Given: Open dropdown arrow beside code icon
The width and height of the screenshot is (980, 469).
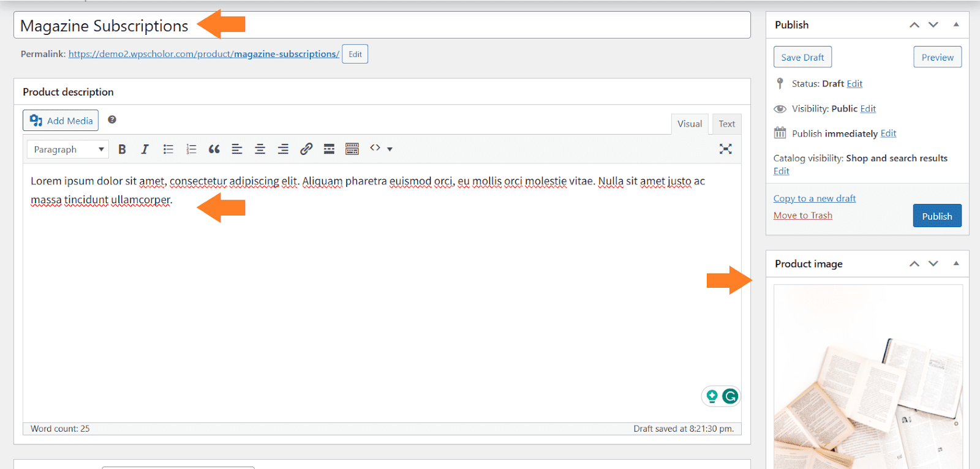Looking at the screenshot, I should (390, 149).
